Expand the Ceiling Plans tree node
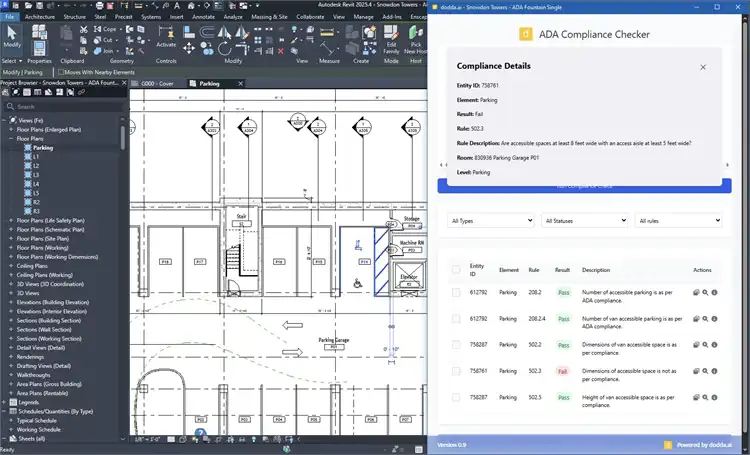This screenshot has height=455, width=750. (11, 266)
